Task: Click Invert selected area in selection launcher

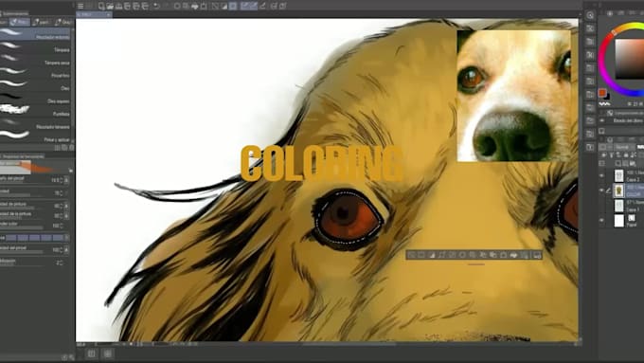Action: coord(432,255)
